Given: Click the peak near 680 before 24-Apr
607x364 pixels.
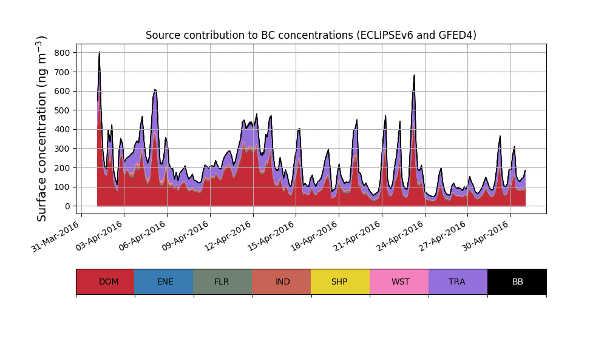Looking at the screenshot, I should (414, 75).
